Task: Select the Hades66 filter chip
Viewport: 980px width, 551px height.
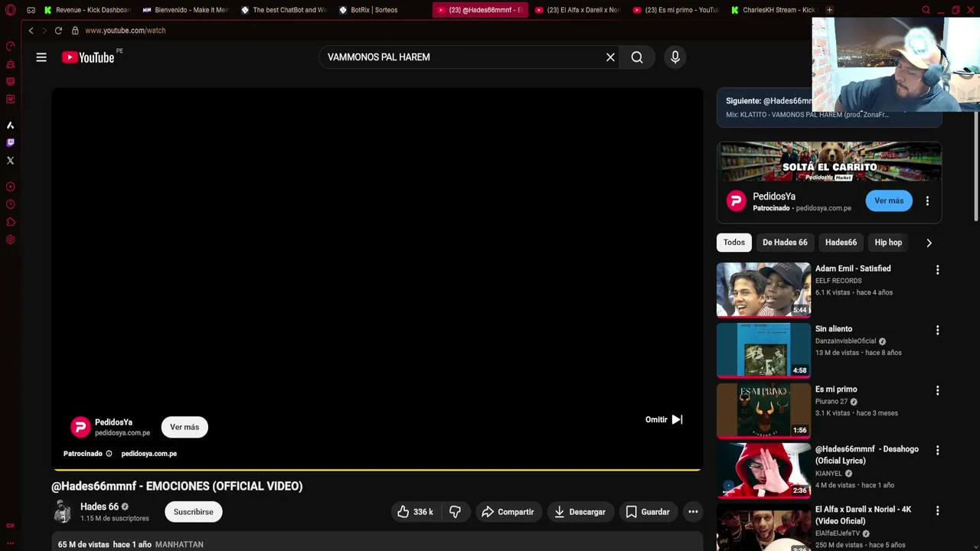Action: click(x=841, y=243)
